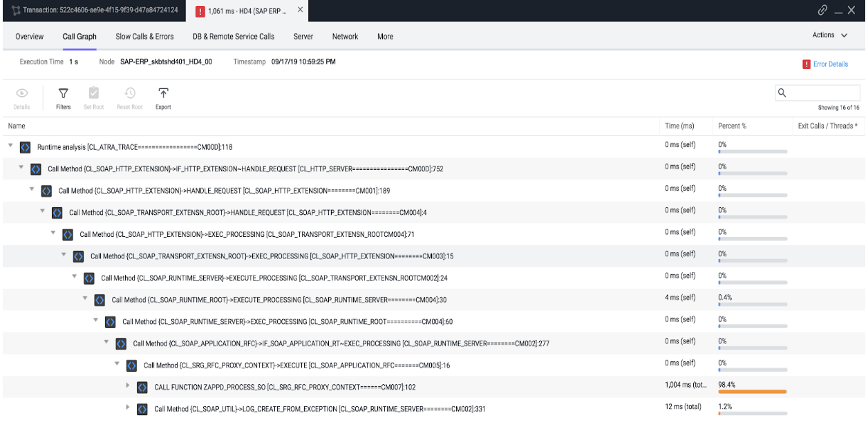Image resolution: width=868 pixels, height=438 pixels.
Task: Open the Filters panel in the call graph toolbar
Action: tap(63, 93)
